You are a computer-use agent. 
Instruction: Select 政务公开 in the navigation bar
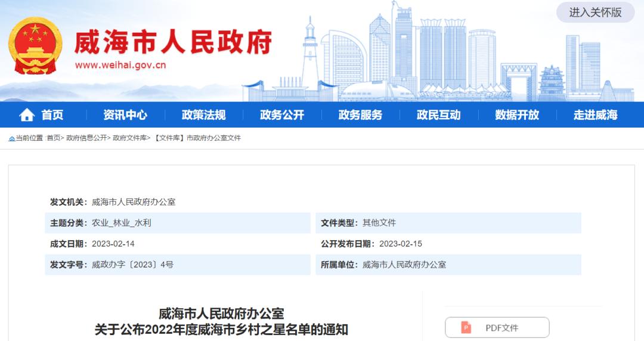pos(282,114)
